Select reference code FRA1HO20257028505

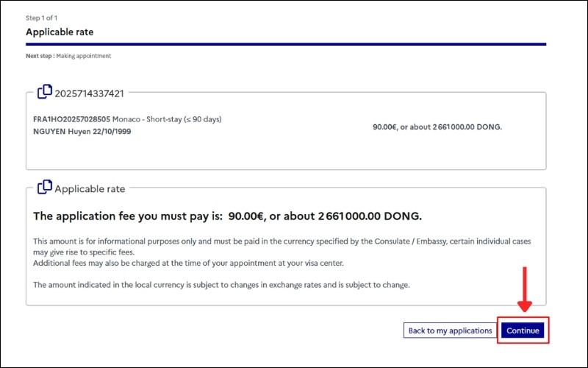(72, 119)
